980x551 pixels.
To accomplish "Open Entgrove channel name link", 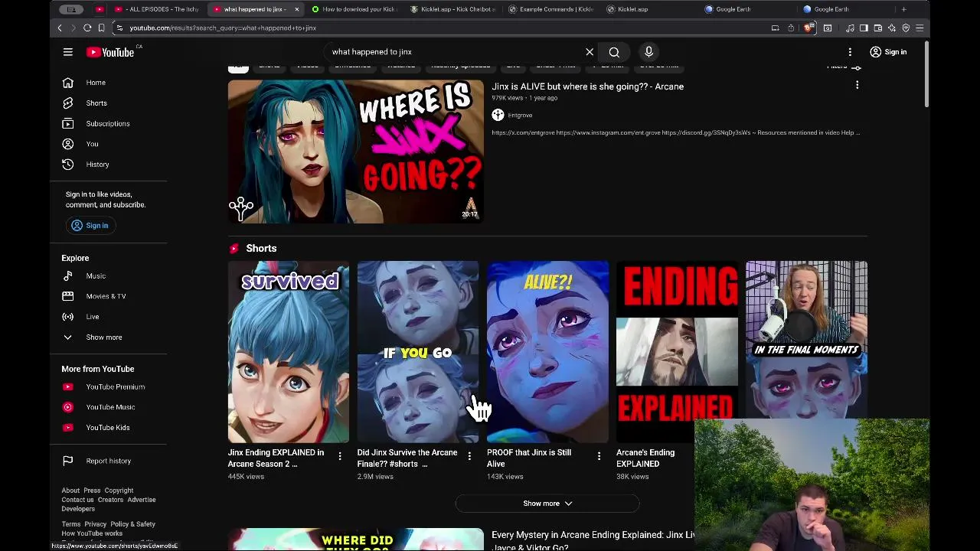I will point(520,115).
